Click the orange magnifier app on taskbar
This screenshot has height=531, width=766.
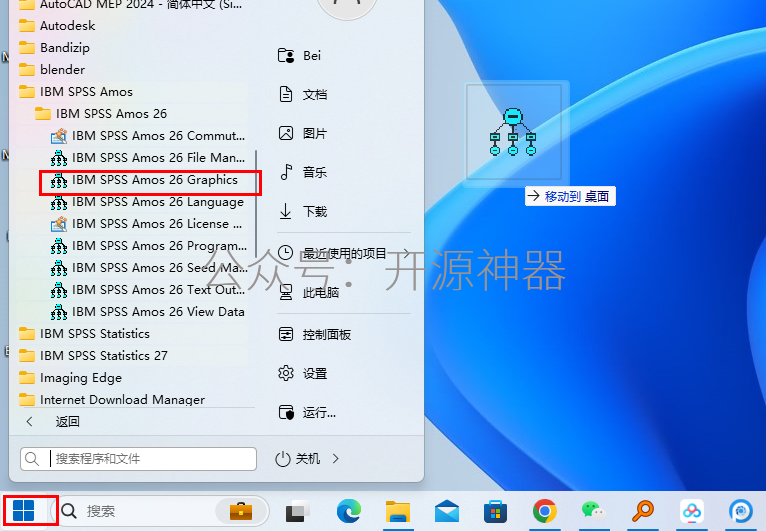pos(643,511)
